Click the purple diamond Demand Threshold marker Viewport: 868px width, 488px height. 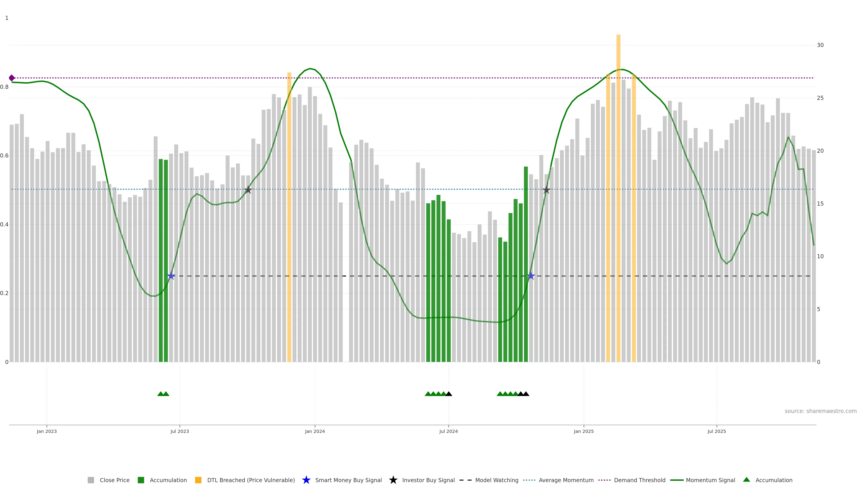click(x=12, y=78)
